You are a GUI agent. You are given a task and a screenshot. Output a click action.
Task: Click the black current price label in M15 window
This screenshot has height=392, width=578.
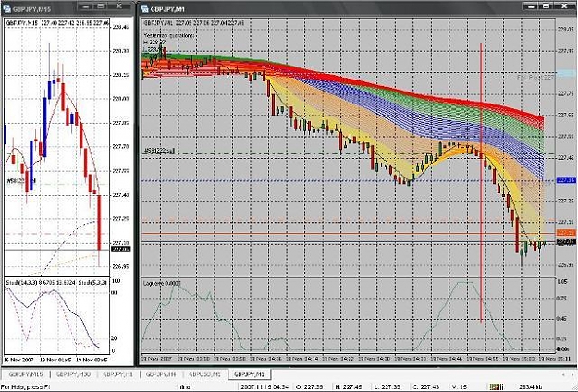[x=121, y=250]
